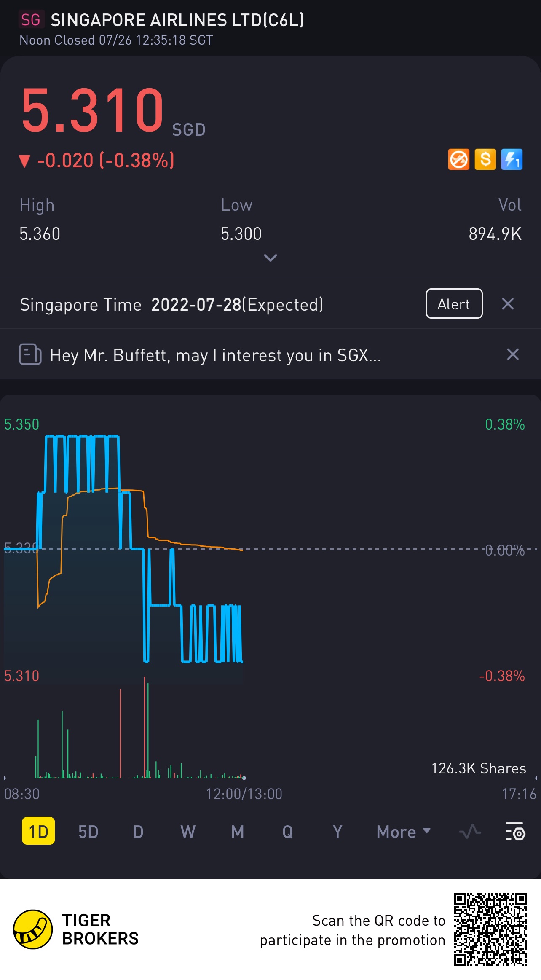
Task: Dismiss the Hey Mr. Buffett news banner
Action: [x=513, y=354]
